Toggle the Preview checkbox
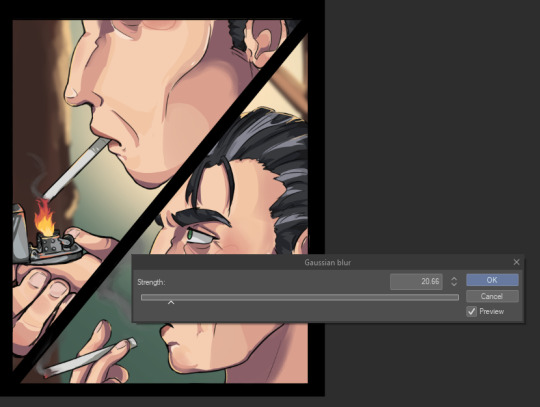 click(471, 311)
